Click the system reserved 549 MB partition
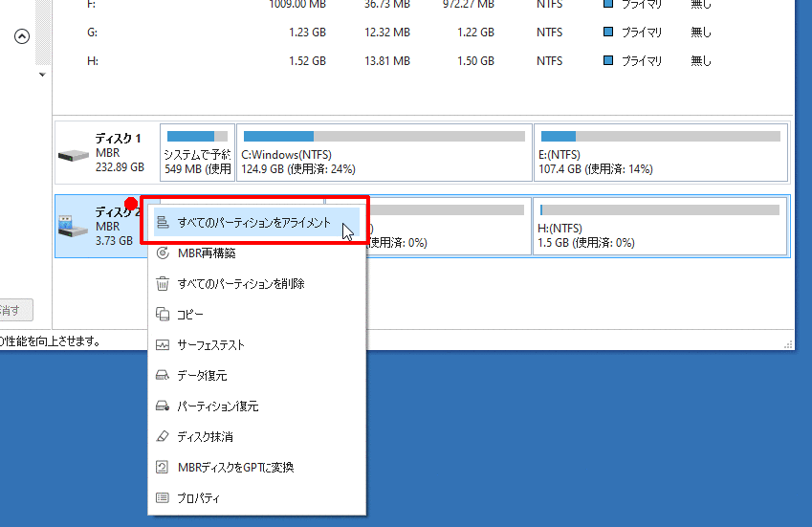 coord(196,152)
